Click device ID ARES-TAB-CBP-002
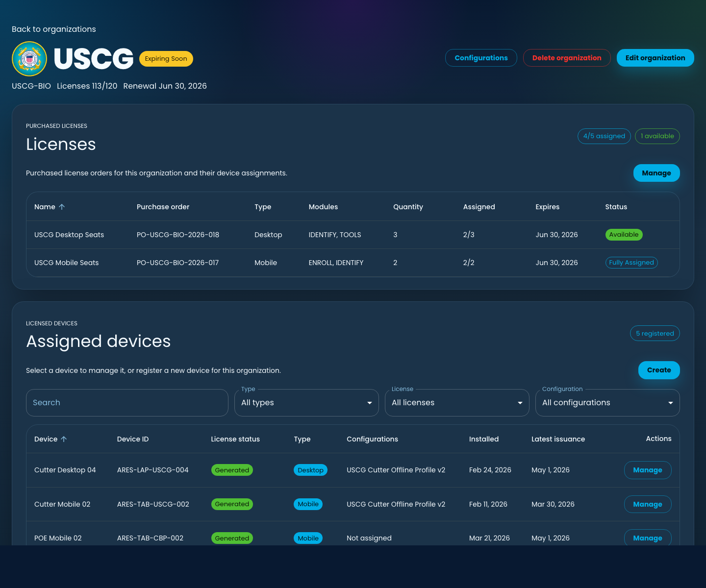 150,538
